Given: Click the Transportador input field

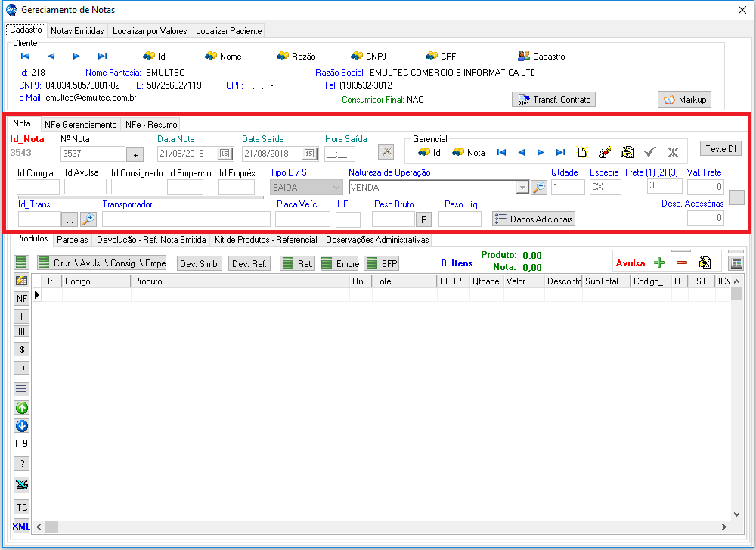Looking at the screenshot, I should (x=186, y=219).
